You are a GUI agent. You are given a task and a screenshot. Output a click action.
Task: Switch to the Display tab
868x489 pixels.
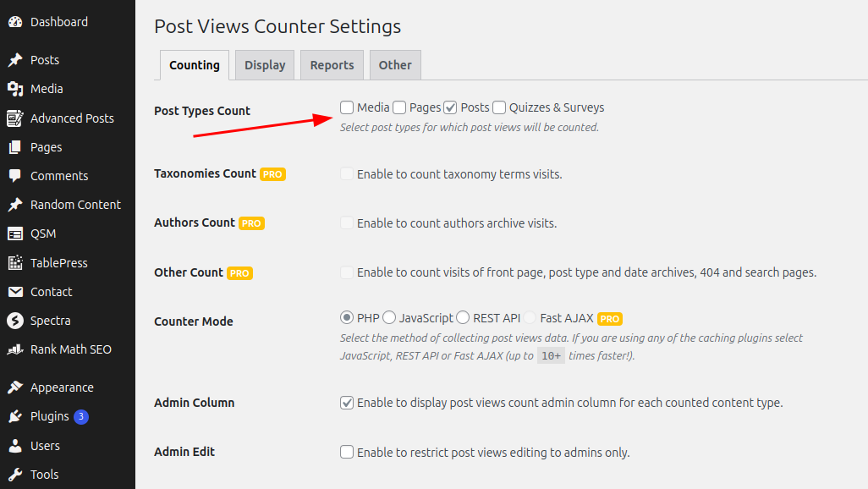click(x=265, y=65)
